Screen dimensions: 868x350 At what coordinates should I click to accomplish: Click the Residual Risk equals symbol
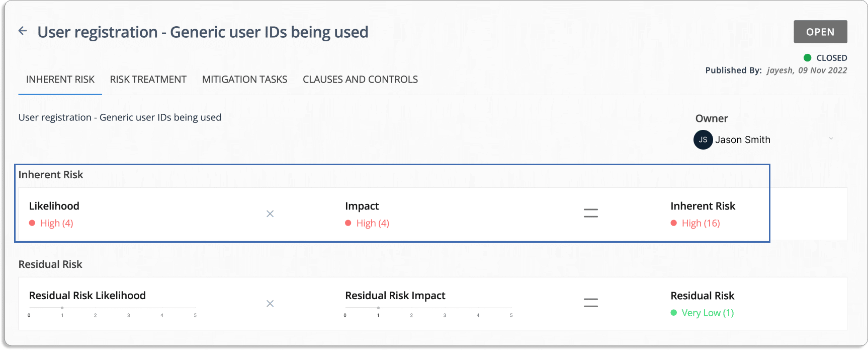(590, 303)
